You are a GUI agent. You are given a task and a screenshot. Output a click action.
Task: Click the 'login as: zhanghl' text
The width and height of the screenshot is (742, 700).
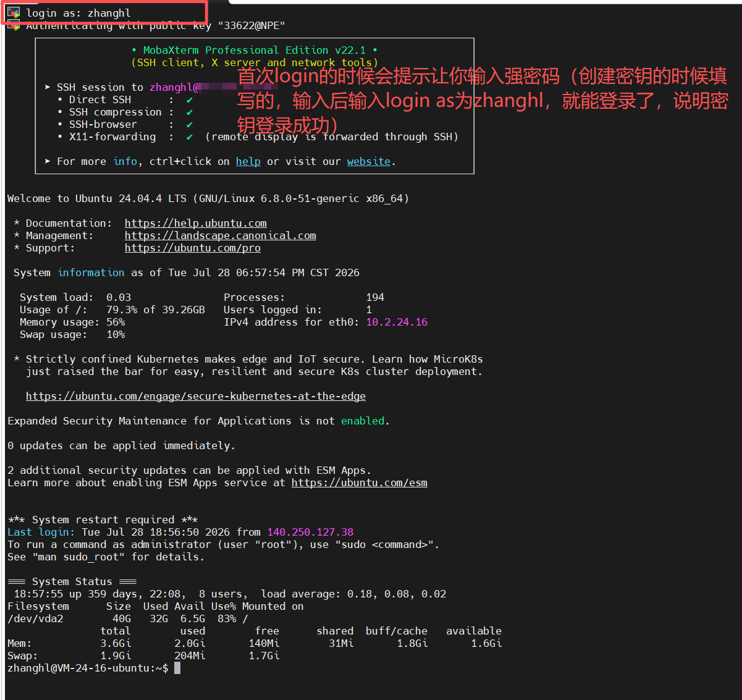(x=78, y=13)
